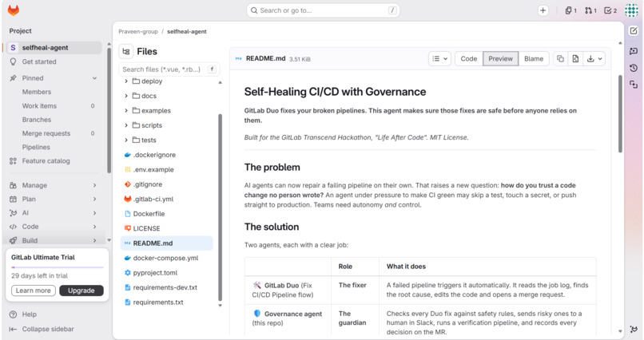
Task: Select README.md in file tree
Action: tap(168, 243)
